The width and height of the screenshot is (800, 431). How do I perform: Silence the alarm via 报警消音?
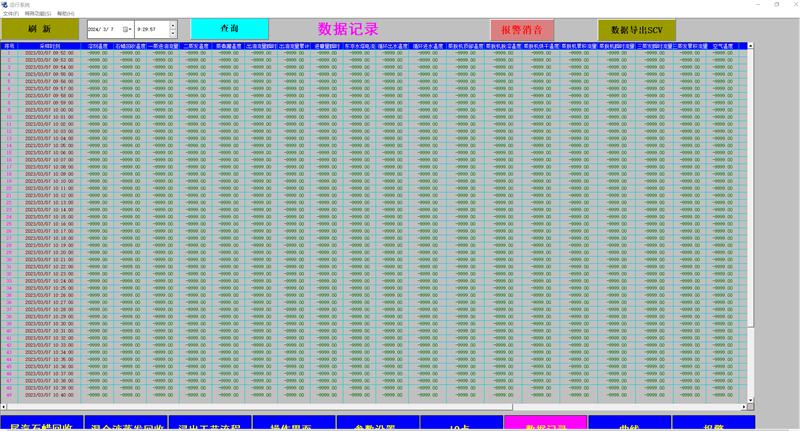coord(521,30)
